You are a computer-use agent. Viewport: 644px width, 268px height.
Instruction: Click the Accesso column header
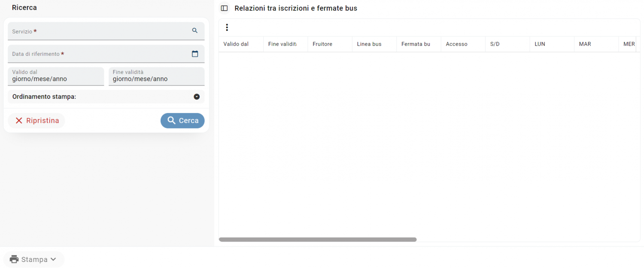(x=456, y=44)
